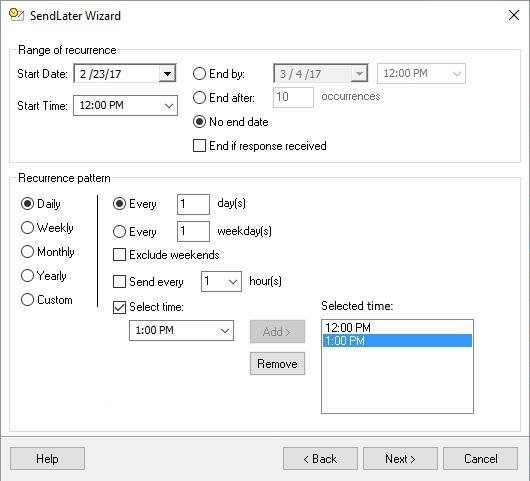This screenshot has height=481, width=530.
Task: Choose the Every weekday(s) radio option
Action: (x=119, y=232)
